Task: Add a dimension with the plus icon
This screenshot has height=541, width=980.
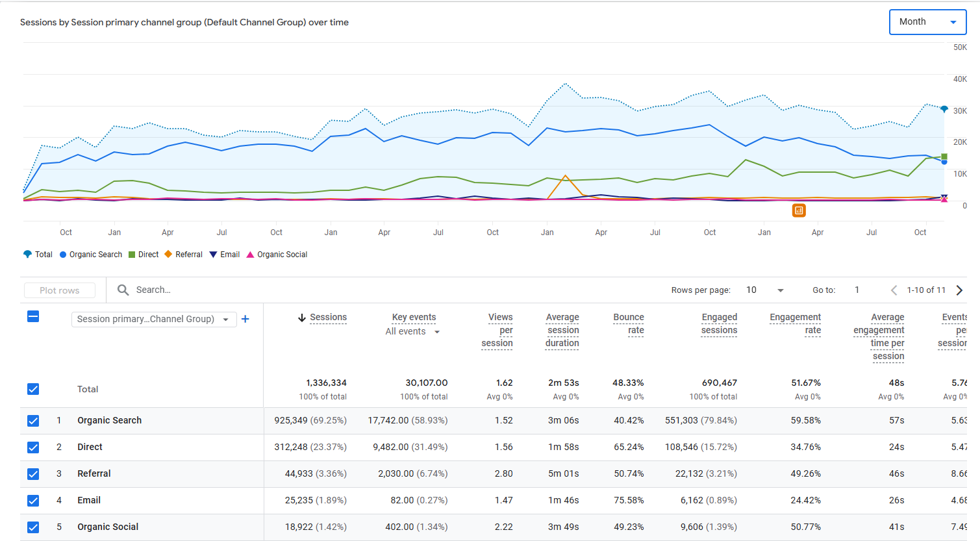Action: [245, 319]
